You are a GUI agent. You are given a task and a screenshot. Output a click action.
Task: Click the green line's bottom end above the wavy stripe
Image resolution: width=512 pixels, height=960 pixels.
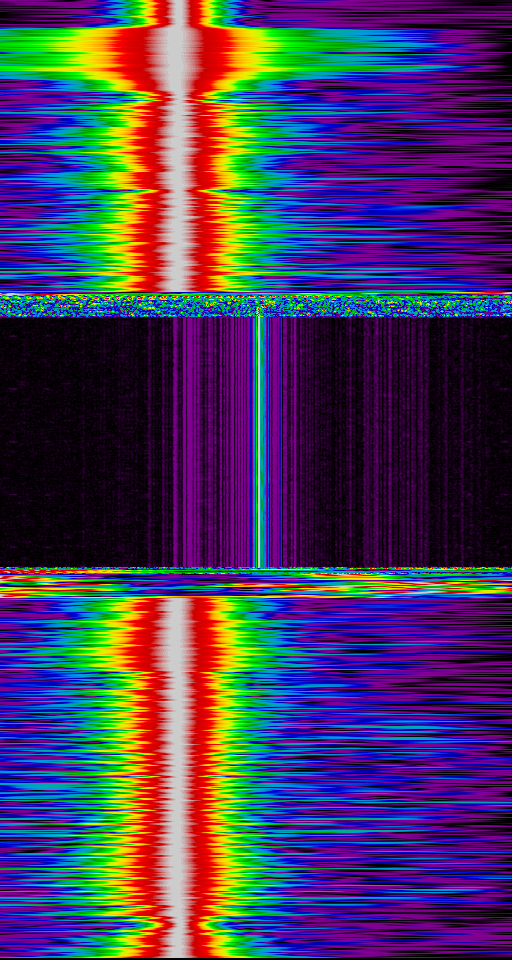tap(259, 564)
